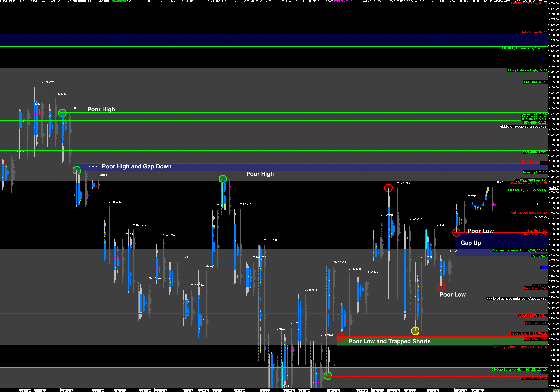
Task: Click the Poor High and Gap Down text label
Action: [x=137, y=166]
